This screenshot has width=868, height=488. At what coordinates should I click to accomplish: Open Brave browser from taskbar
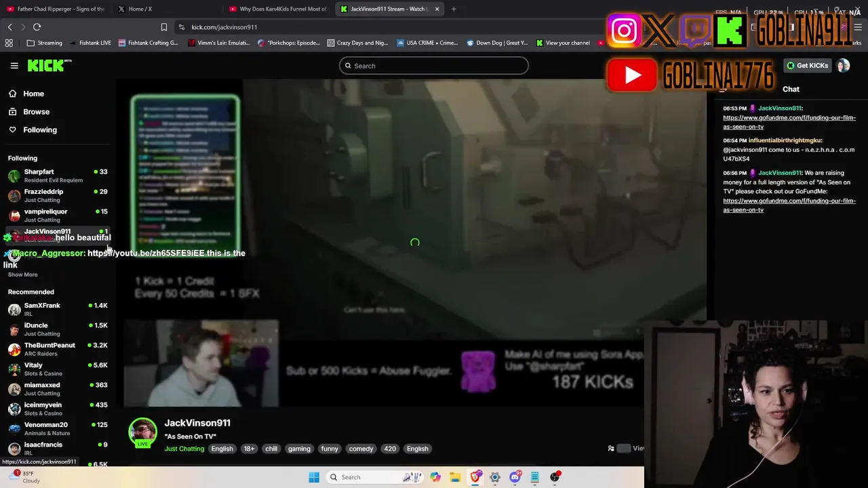coord(475,477)
